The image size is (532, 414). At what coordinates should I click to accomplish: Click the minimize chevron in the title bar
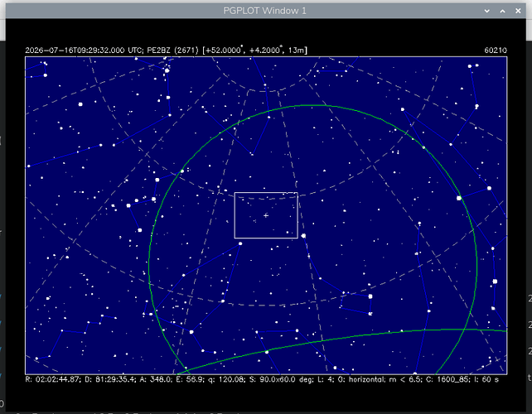(487, 11)
